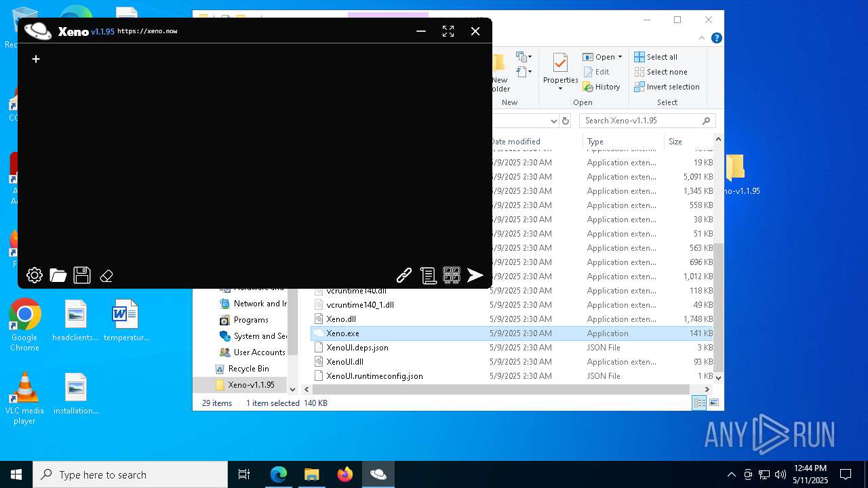Open the script list icon in Xeno
The height and width of the screenshot is (488, 868).
(x=428, y=275)
